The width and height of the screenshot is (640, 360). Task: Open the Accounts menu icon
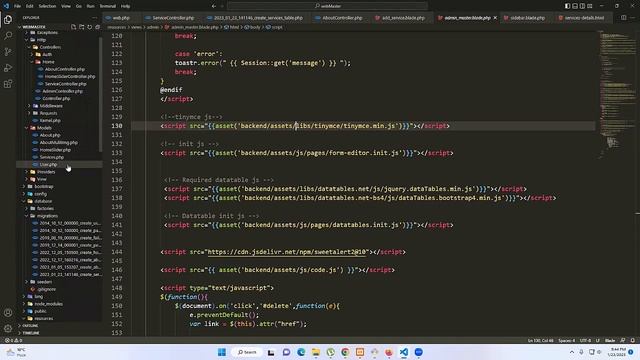click(8, 313)
